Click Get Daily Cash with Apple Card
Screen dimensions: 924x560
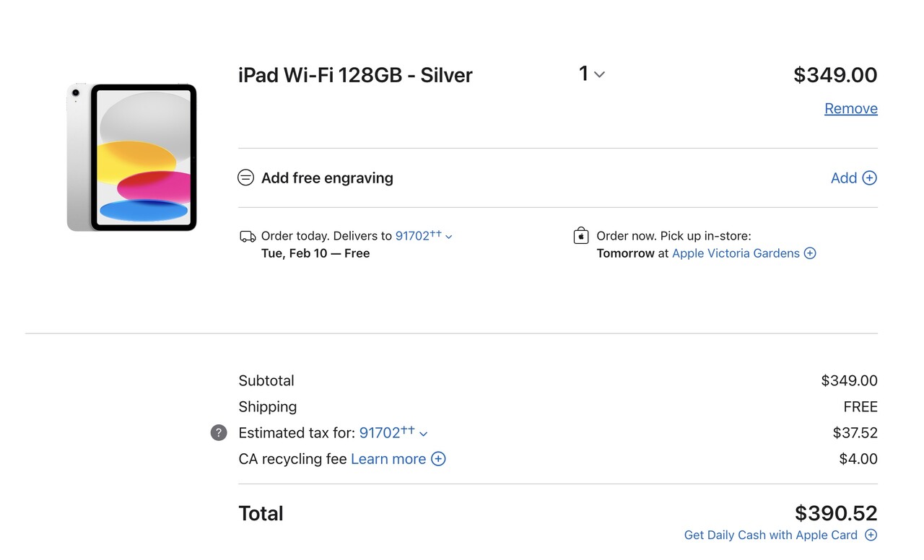coord(770,535)
